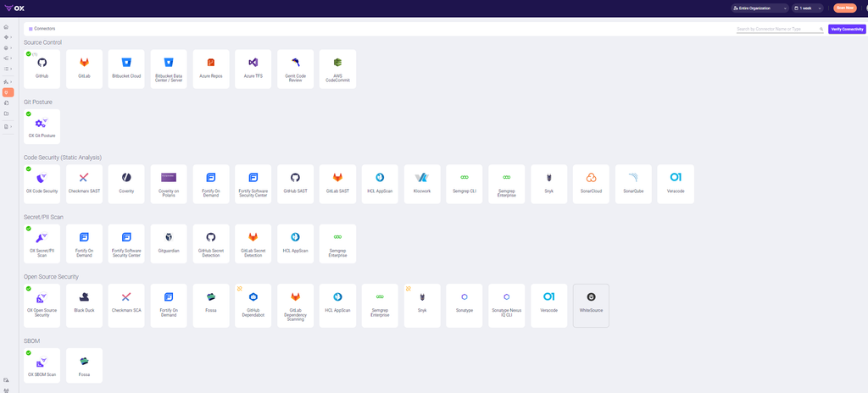
Task: Open the Azure Repos connector
Action: [211, 69]
